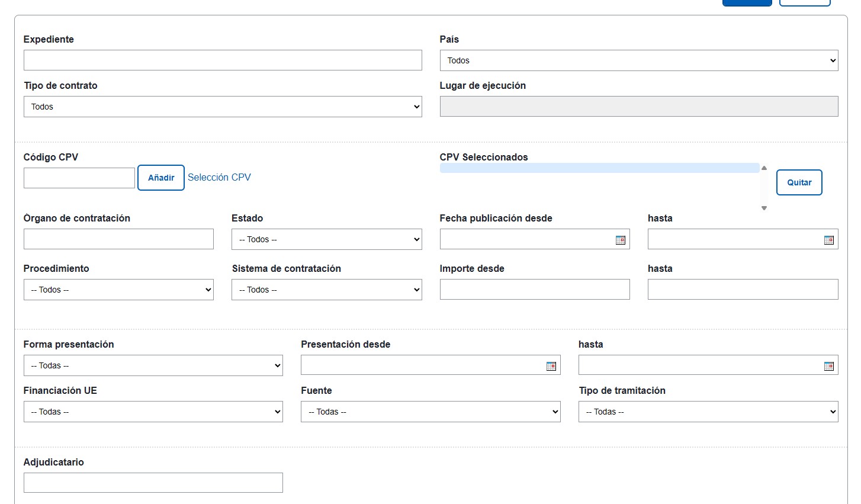Open the País dropdown
The image size is (861, 504).
pyautogui.click(x=639, y=60)
